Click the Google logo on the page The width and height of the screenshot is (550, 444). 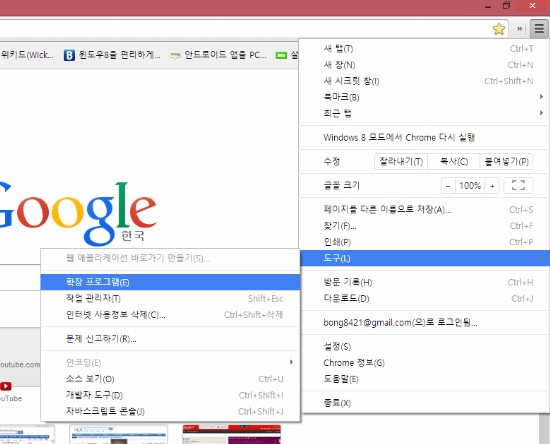click(78, 213)
